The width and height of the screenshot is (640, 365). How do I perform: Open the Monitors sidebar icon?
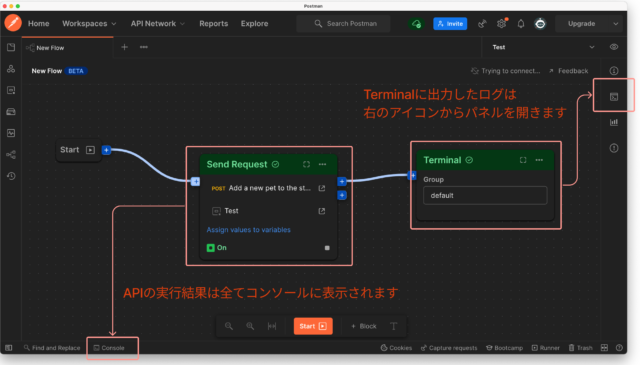[11, 133]
